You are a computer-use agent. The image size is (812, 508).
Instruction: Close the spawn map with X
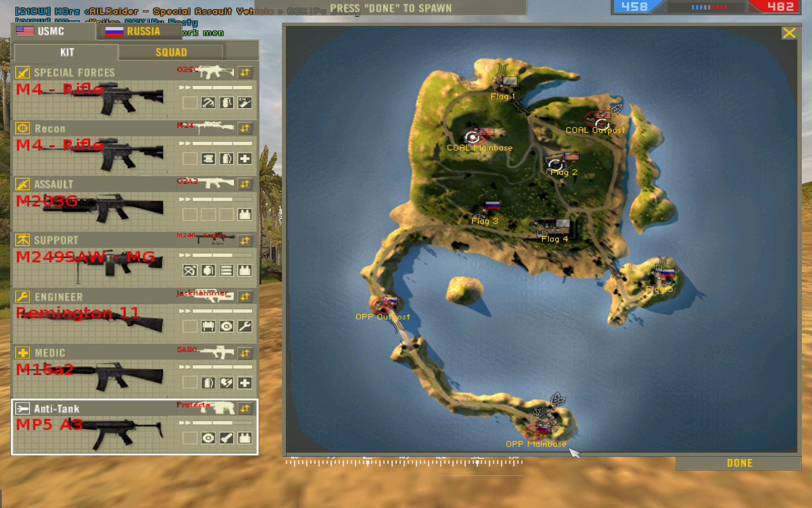[x=789, y=33]
